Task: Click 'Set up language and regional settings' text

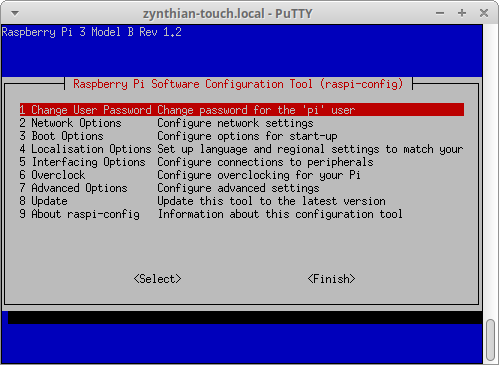Action: (x=268, y=149)
